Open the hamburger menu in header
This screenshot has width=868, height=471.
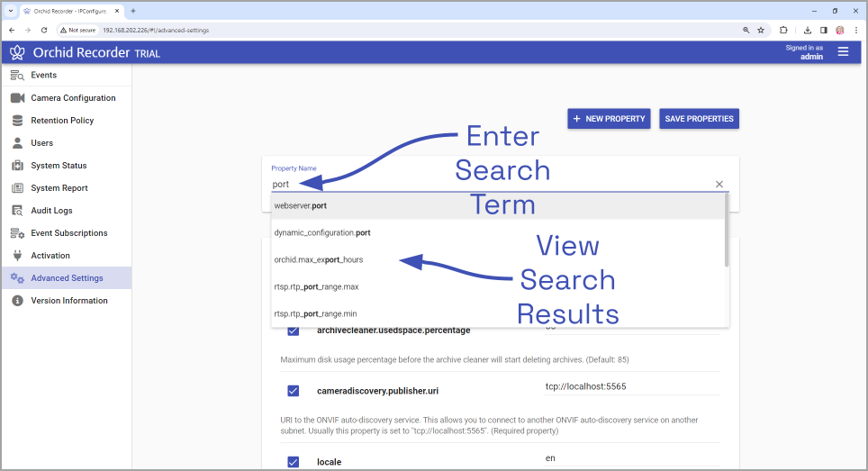click(x=843, y=52)
